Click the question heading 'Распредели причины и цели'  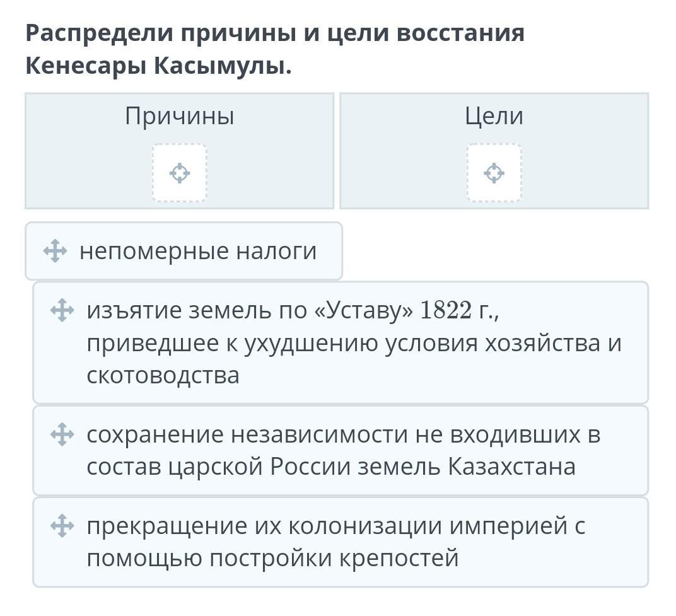275,33
